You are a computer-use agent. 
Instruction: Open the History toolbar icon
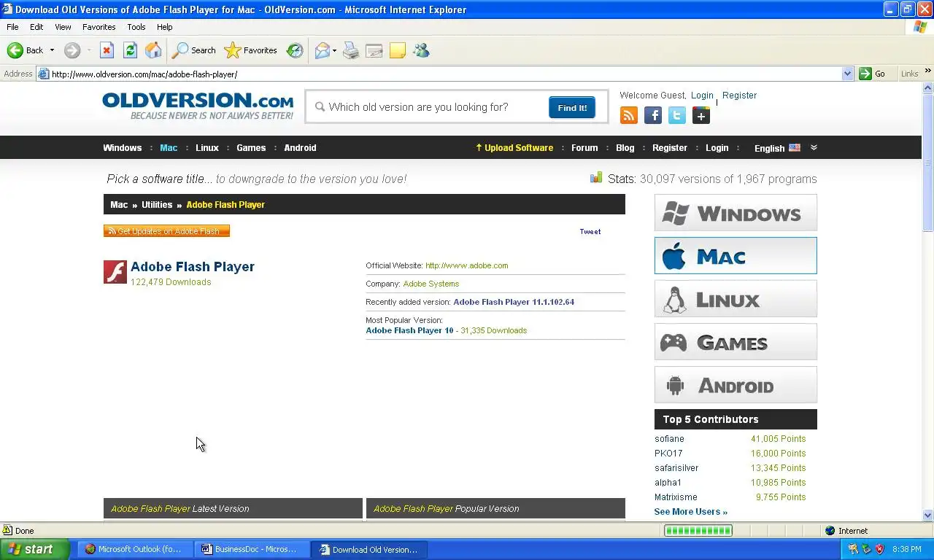pos(295,50)
